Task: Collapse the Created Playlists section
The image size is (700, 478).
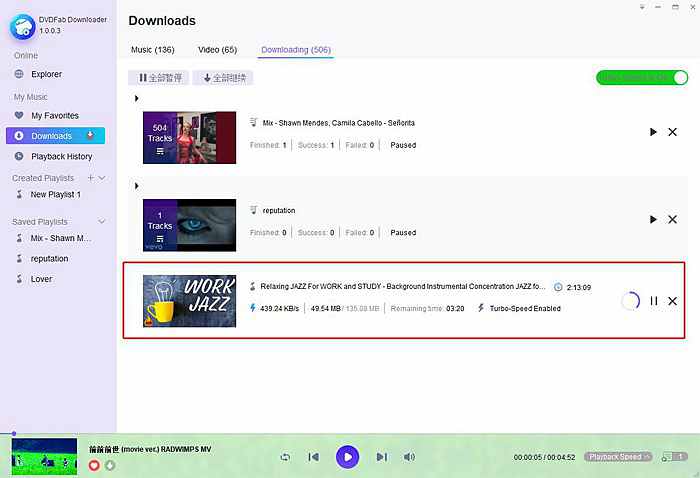Action: (x=102, y=178)
